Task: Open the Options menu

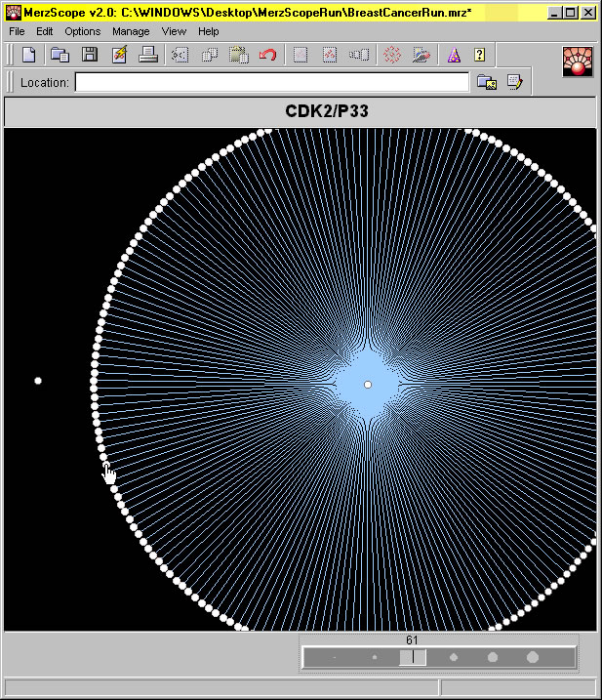Action: pos(83,31)
